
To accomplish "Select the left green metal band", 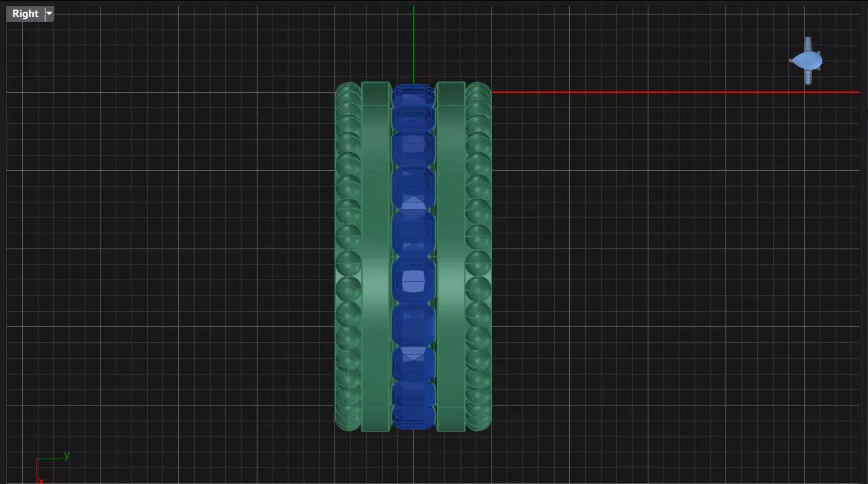I will [376, 257].
